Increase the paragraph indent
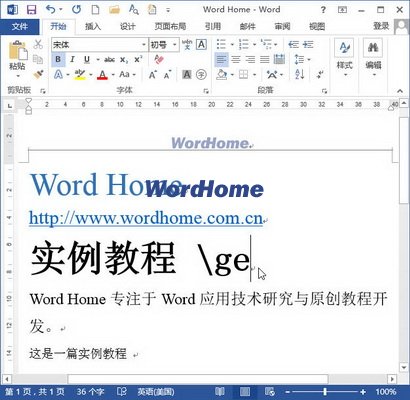Image resolution: width=410 pixels, height=400 pixels. click(x=308, y=44)
